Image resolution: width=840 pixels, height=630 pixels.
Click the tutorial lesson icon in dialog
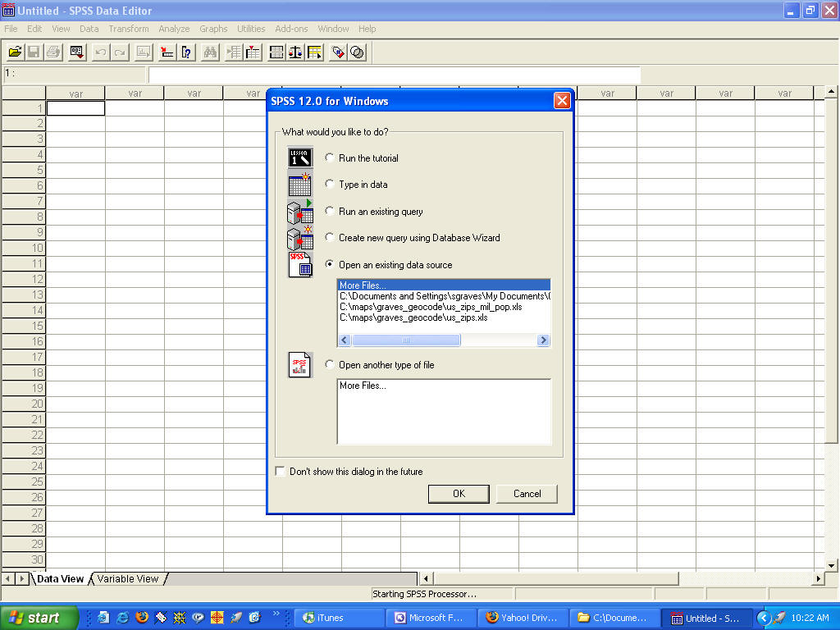click(300, 157)
